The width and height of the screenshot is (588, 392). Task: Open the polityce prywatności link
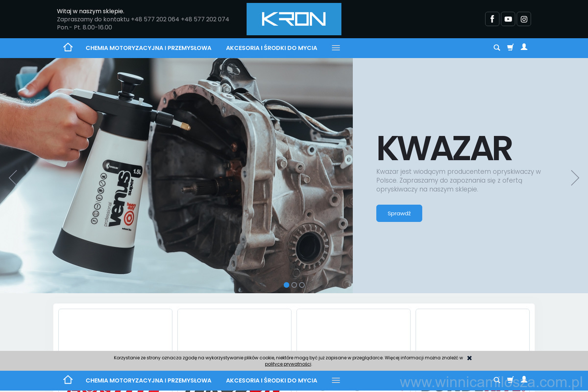[x=288, y=364]
